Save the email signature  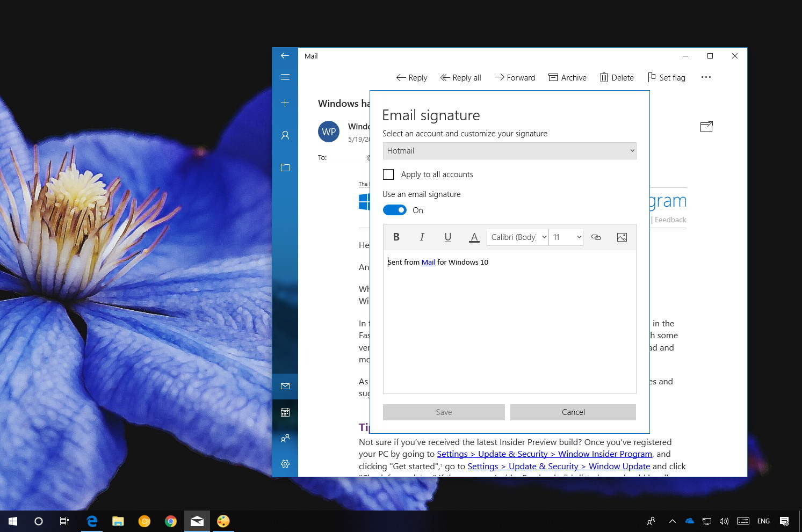click(444, 412)
